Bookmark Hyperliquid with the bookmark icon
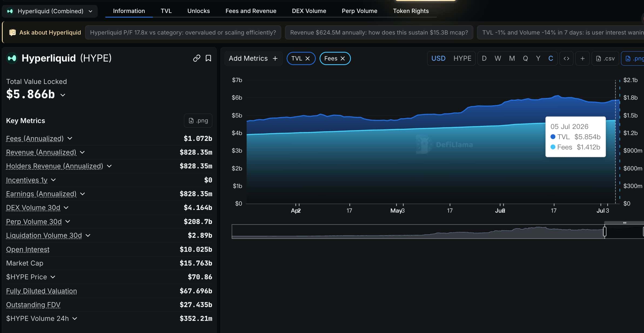The image size is (644, 333). coord(208,58)
